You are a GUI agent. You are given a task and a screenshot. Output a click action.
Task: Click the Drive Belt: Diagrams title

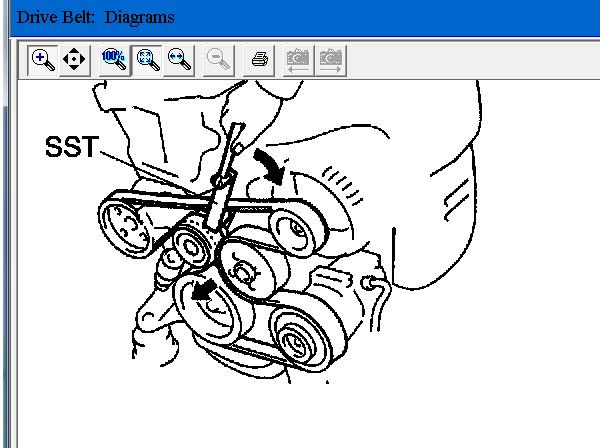tap(96, 18)
